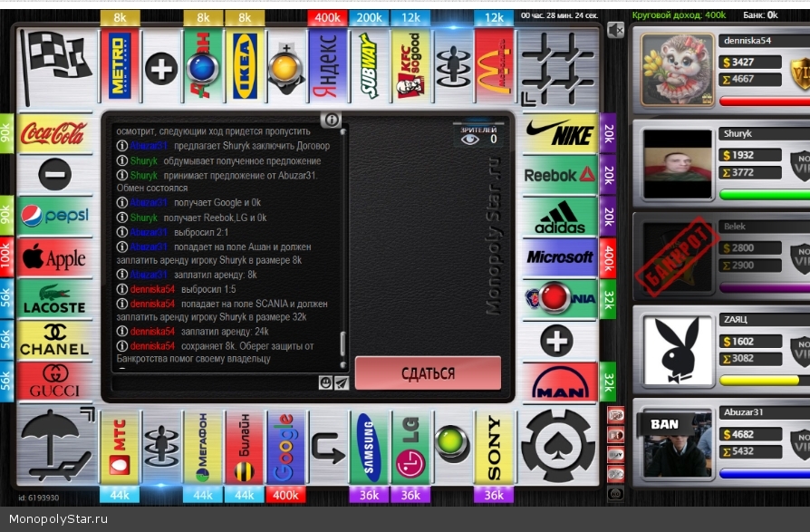Select the Ашан cell with the blue token

pos(203,67)
